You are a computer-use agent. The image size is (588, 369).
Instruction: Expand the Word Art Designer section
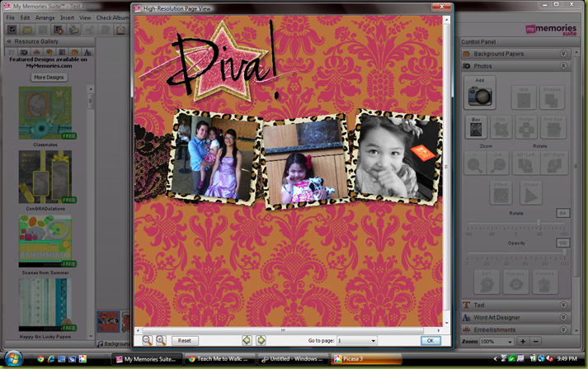click(x=563, y=317)
